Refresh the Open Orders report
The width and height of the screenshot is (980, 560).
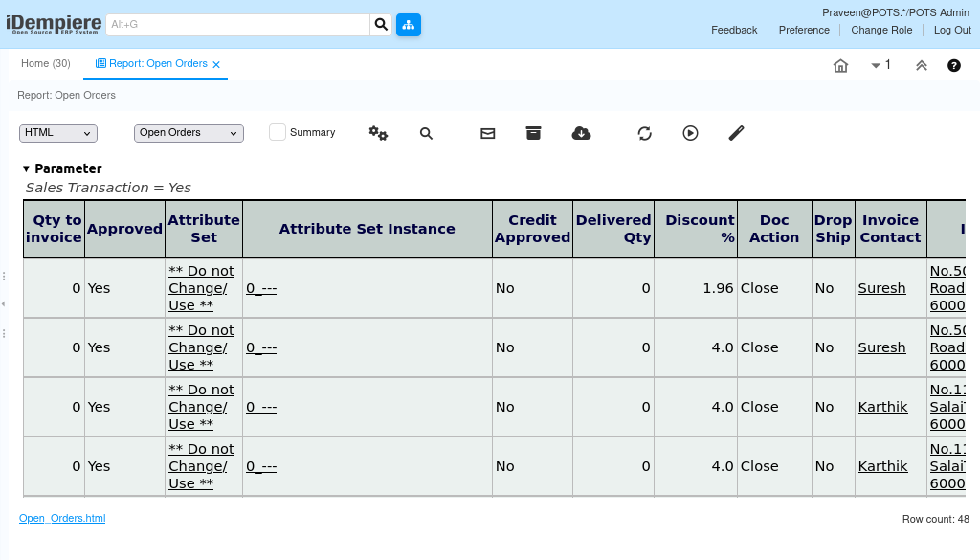tap(644, 133)
